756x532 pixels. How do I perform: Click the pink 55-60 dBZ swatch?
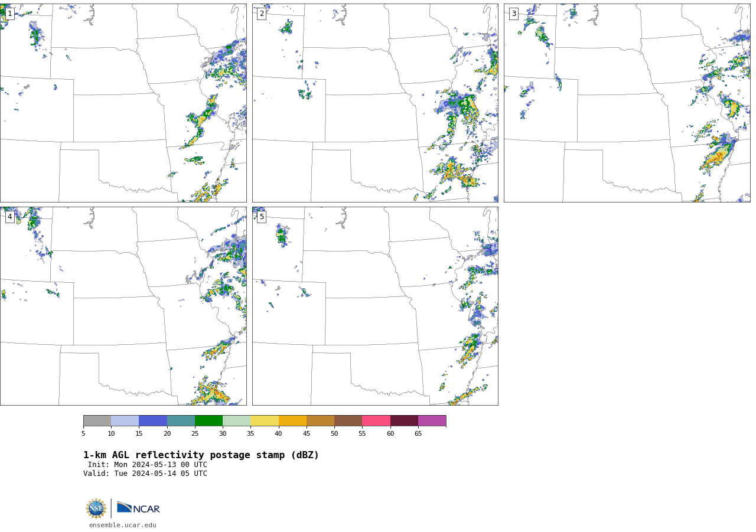[376, 420]
